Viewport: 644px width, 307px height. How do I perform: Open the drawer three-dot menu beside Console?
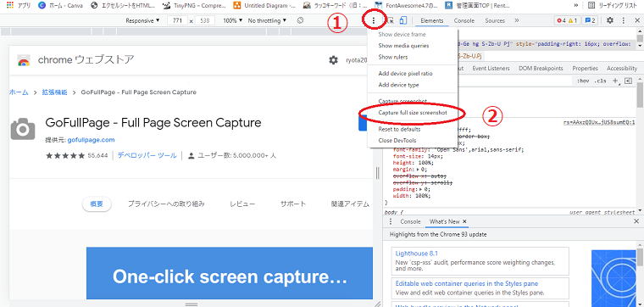(x=391, y=221)
